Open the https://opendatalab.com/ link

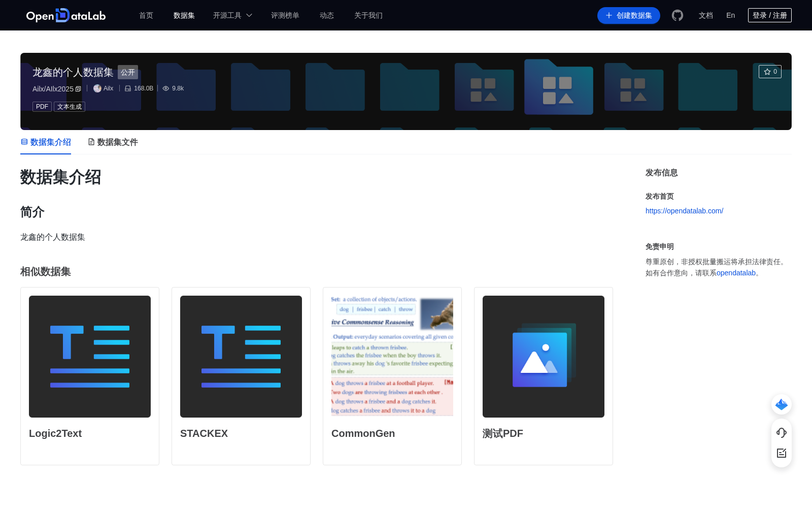click(684, 211)
